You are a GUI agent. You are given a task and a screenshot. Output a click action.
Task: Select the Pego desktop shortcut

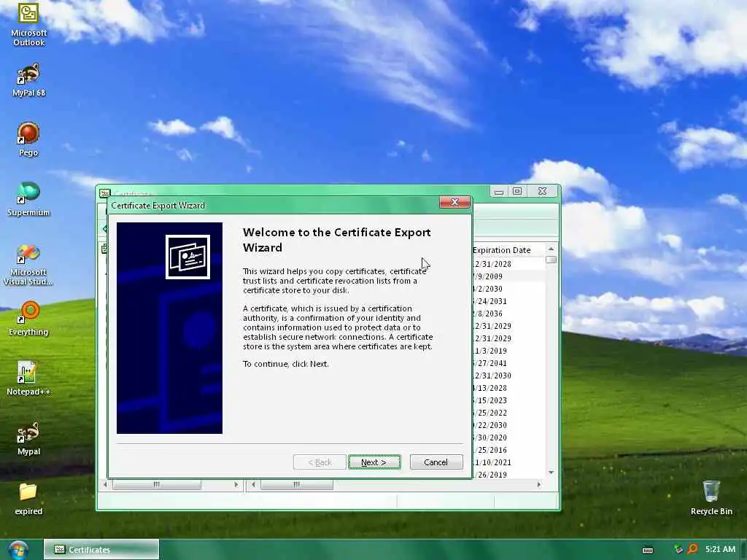(x=28, y=139)
